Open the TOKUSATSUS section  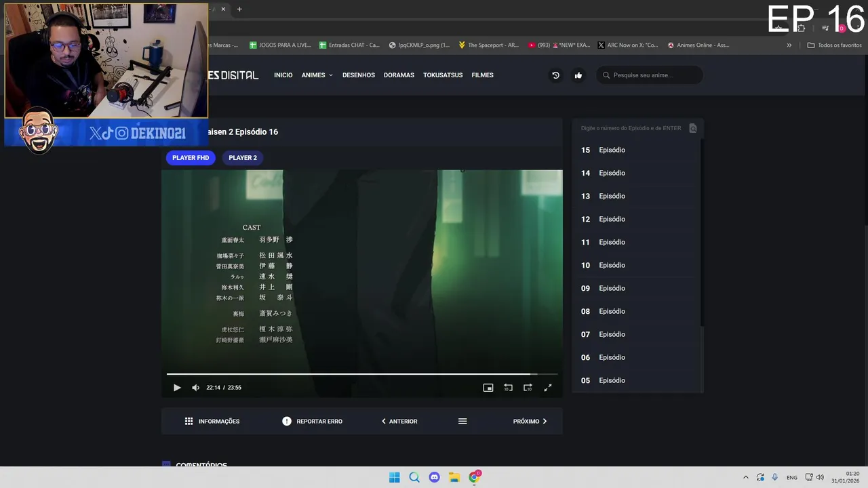click(x=443, y=75)
